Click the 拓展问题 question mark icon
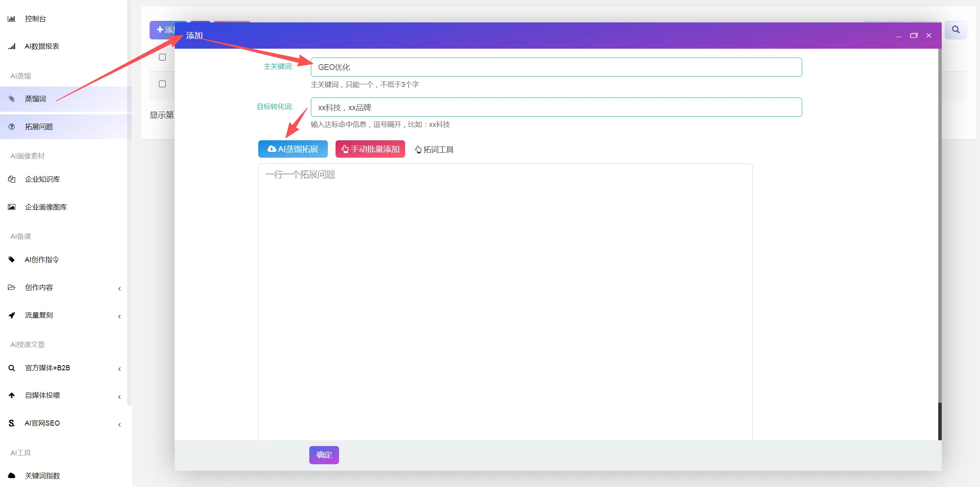 12,127
